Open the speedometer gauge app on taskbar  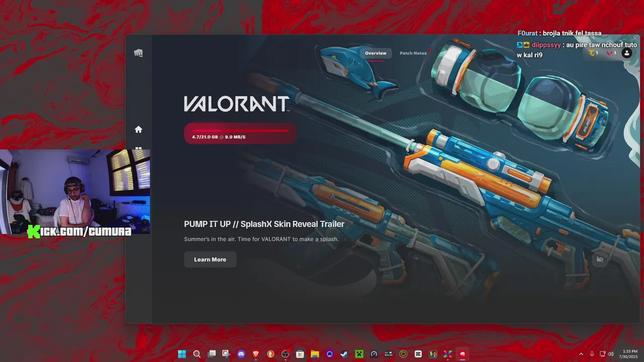point(374,354)
